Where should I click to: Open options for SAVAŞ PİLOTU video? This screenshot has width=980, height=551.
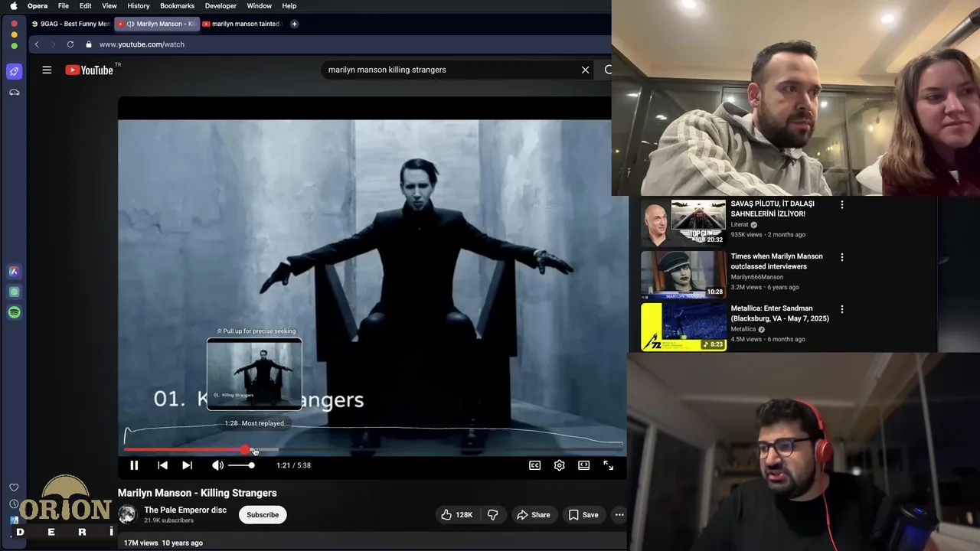pyautogui.click(x=842, y=205)
